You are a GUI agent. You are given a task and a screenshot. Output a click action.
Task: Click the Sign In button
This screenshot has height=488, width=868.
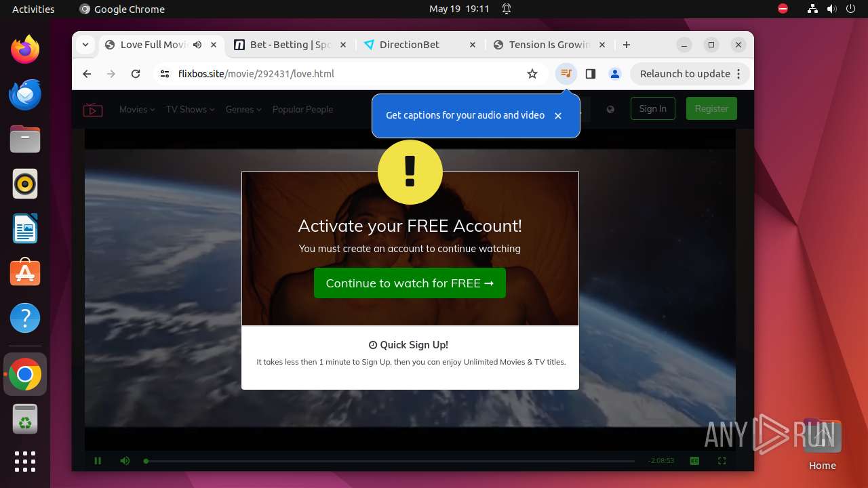pos(652,108)
